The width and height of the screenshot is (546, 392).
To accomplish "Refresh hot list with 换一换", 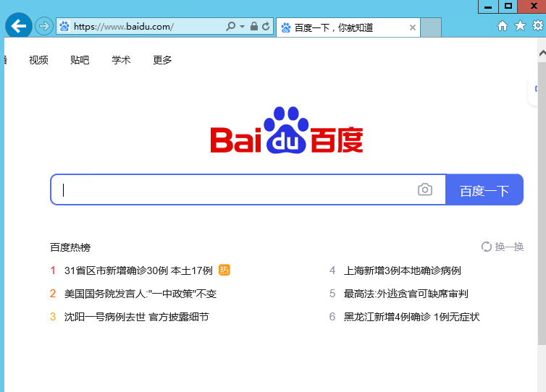I will (x=503, y=247).
